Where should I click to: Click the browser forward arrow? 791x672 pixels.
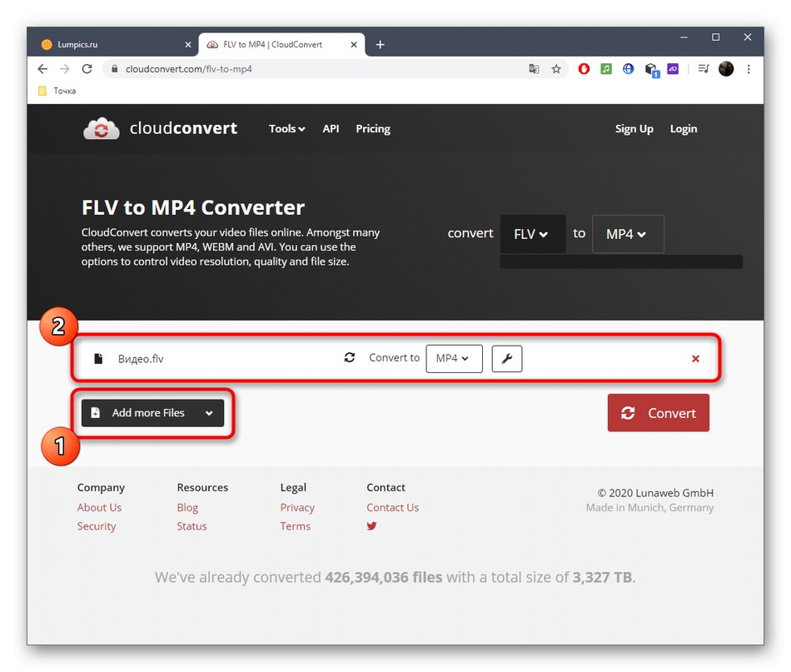(x=65, y=69)
